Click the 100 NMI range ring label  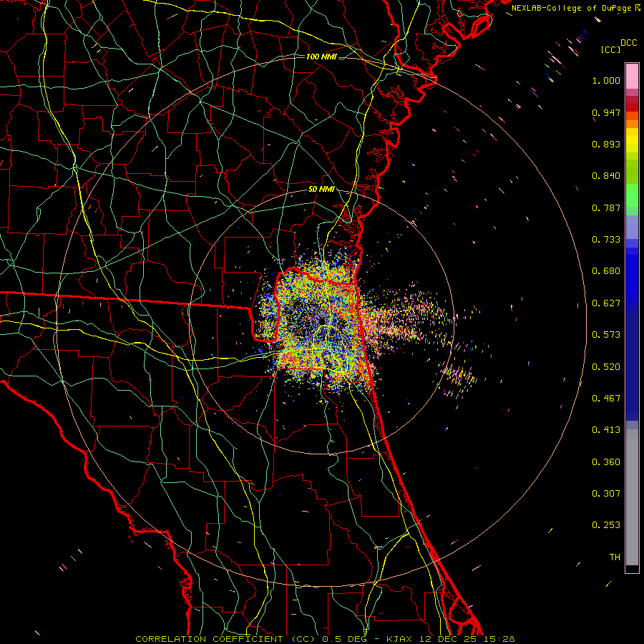tap(321, 57)
